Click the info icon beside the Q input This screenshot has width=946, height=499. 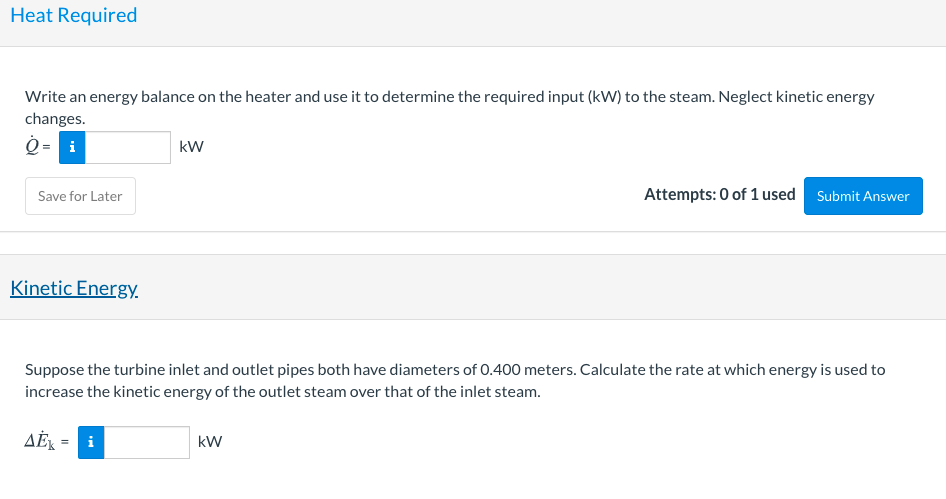(x=72, y=147)
